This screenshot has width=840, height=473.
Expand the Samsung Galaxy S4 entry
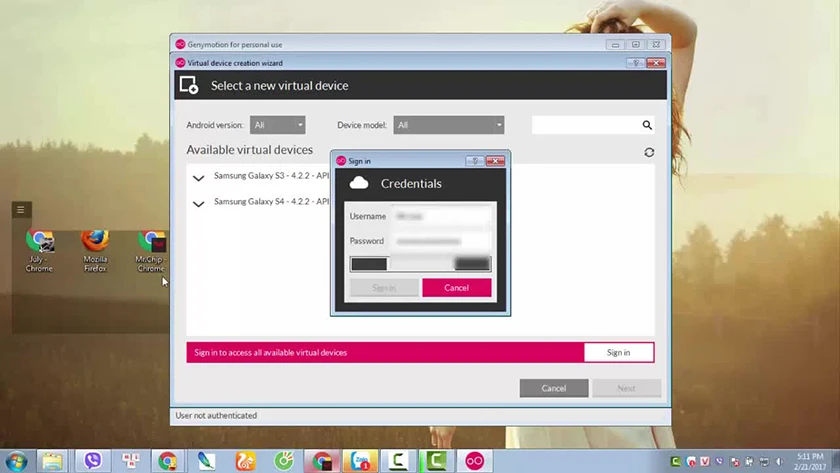click(x=198, y=204)
